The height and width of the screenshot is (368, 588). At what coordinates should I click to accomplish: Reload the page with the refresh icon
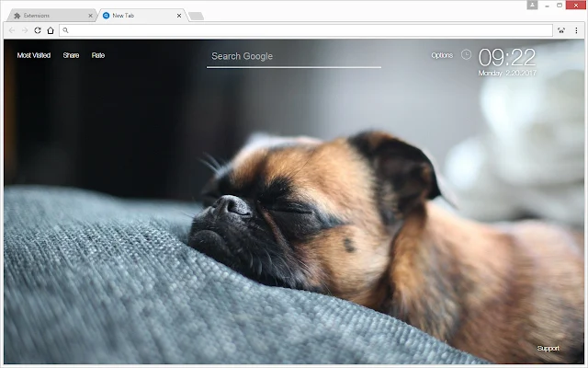(x=38, y=30)
